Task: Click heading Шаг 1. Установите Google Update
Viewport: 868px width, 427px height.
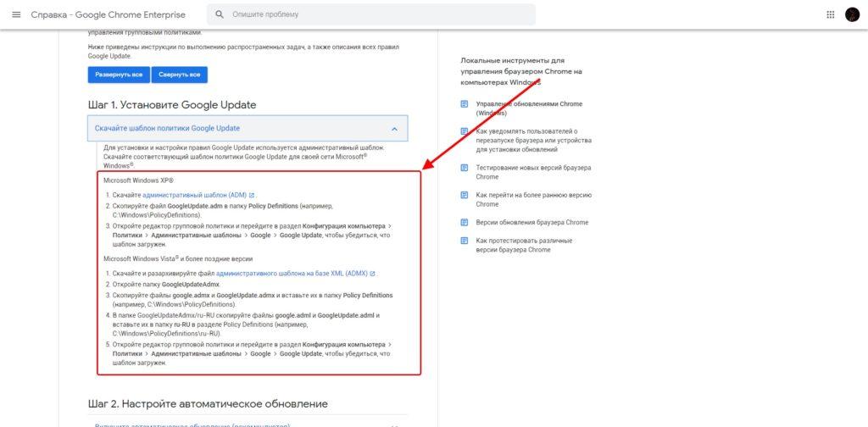Action: (171, 105)
